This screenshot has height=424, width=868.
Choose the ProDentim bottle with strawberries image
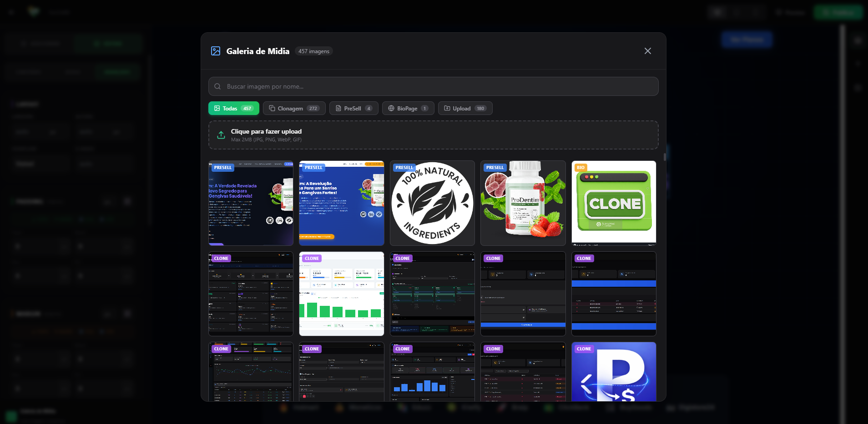click(523, 203)
